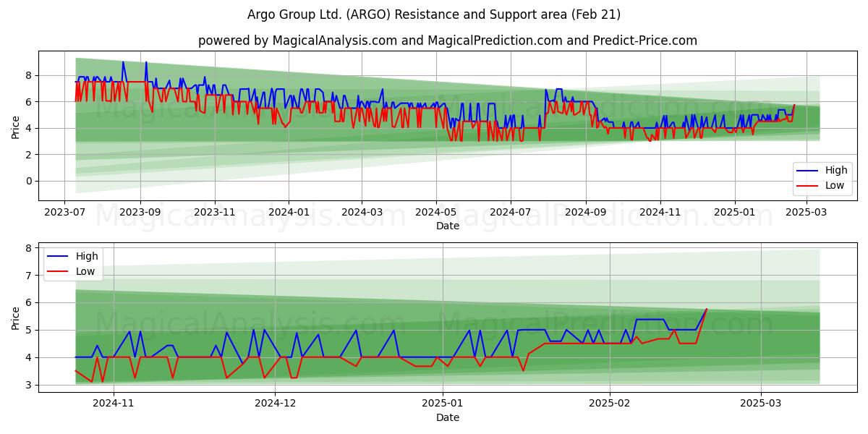Click the '3' y-axis tick of the bottom chart
Image resolution: width=868 pixels, height=434 pixels.
(x=30, y=385)
